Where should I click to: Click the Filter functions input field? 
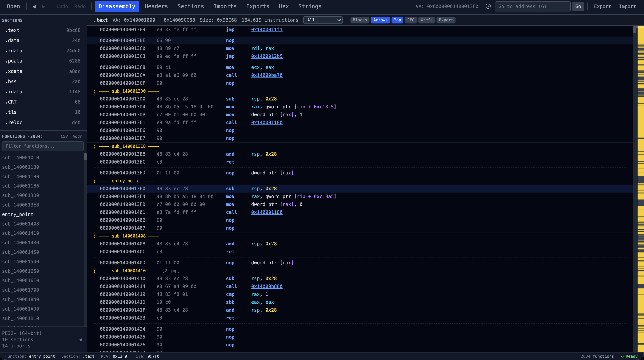point(42,146)
